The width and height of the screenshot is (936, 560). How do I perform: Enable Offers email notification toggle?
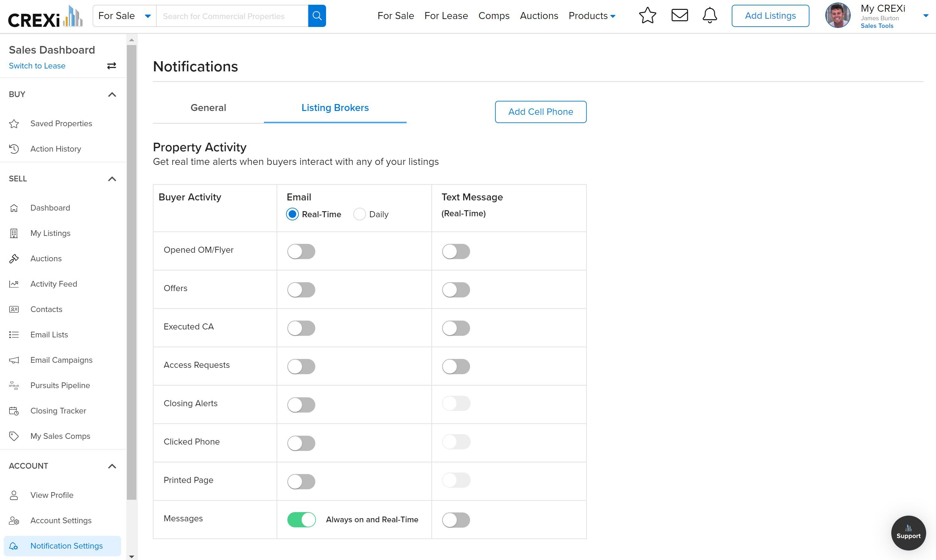pyautogui.click(x=301, y=290)
